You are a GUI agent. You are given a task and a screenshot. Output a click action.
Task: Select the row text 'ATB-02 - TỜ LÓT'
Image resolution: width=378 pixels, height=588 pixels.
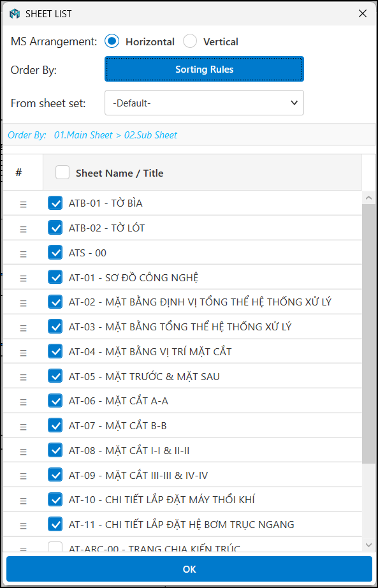click(x=107, y=228)
